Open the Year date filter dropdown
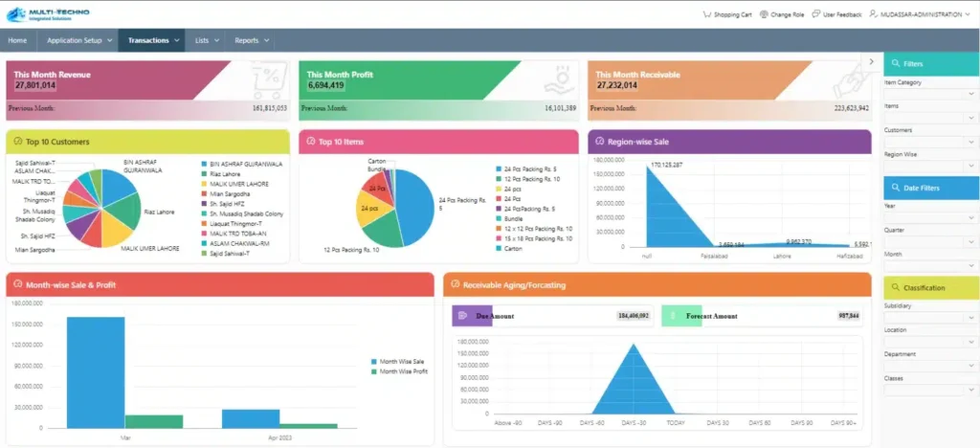The image size is (980, 448). (930, 217)
